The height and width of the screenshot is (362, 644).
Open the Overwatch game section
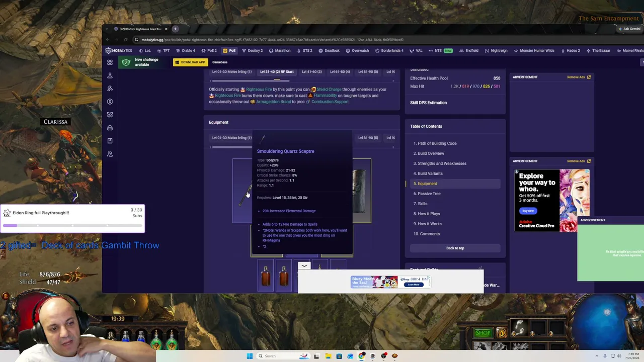[x=357, y=50]
